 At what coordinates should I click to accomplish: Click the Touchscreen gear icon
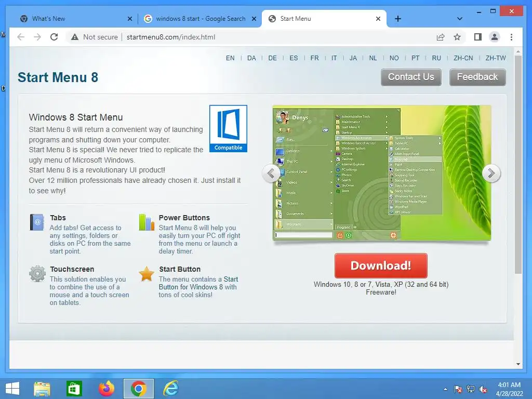37,274
